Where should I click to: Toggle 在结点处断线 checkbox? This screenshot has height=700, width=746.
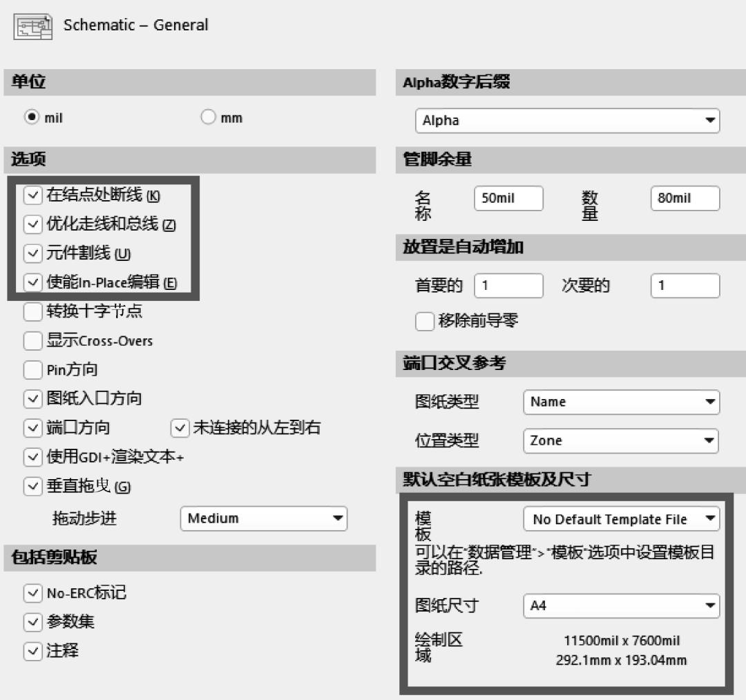click(x=33, y=196)
